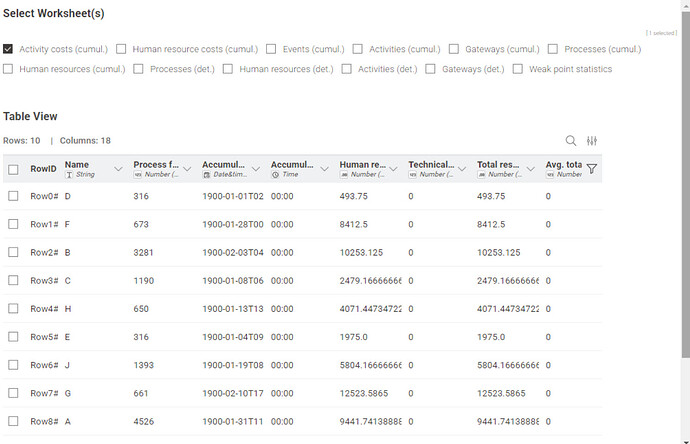The height and width of the screenshot is (444, 690).
Task: Click the filter funnel icon in header
Action: pos(591,169)
